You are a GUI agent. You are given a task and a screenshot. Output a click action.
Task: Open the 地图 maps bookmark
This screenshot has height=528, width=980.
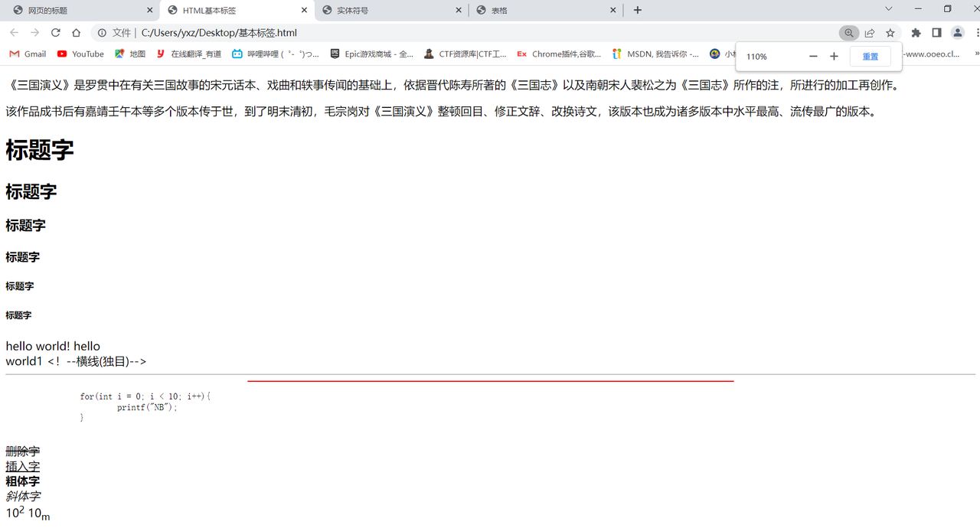130,54
